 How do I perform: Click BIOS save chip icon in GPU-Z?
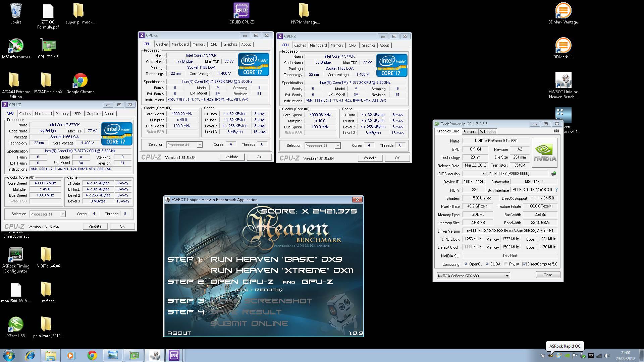[554, 174]
